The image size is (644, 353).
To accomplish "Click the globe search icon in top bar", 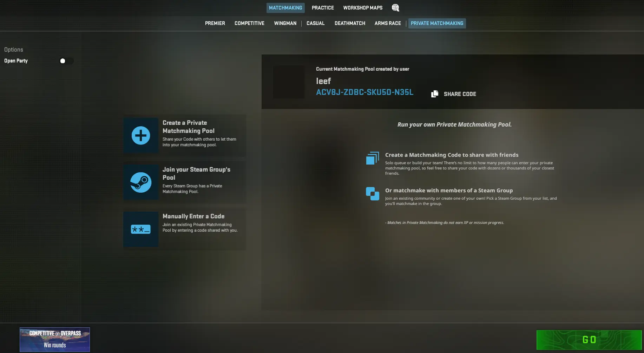I will [x=395, y=8].
